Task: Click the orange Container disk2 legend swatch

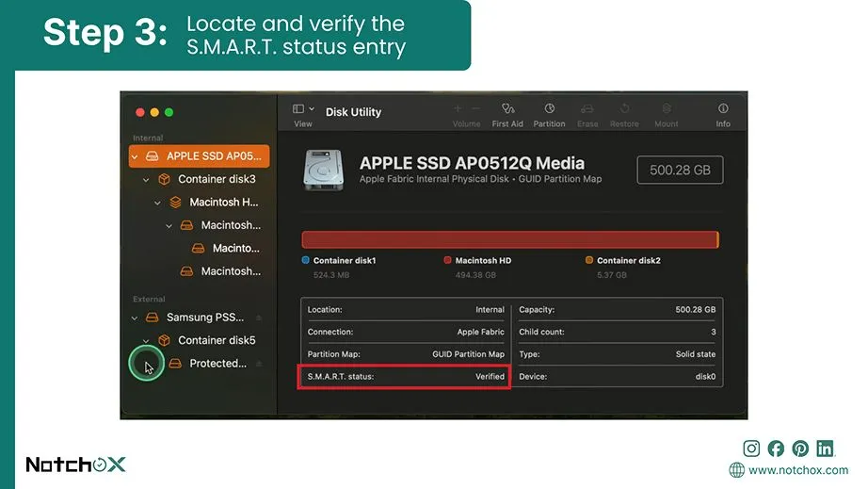Action: click(589, 260)
